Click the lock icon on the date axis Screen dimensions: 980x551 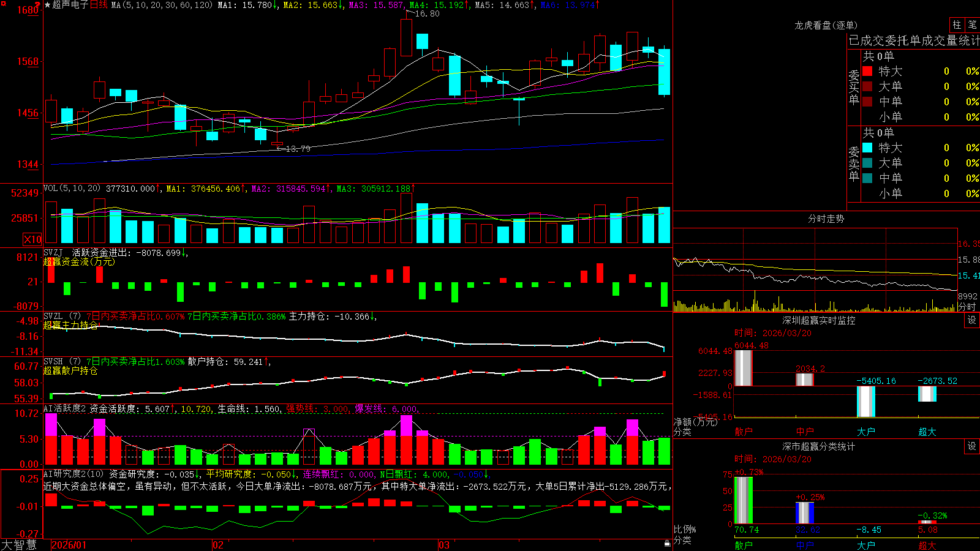[x=668, y=544]
